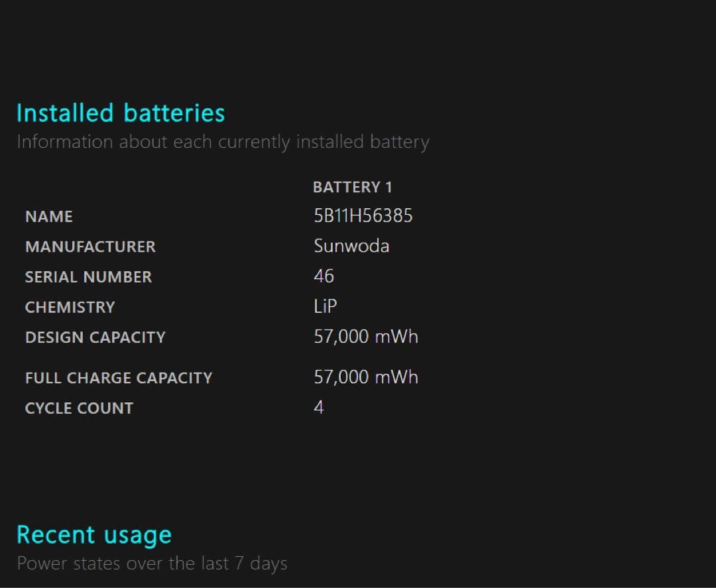Select the full charge capacity 57,000 mWh value
The image size is (716, 588).
(x=366, y=377)
